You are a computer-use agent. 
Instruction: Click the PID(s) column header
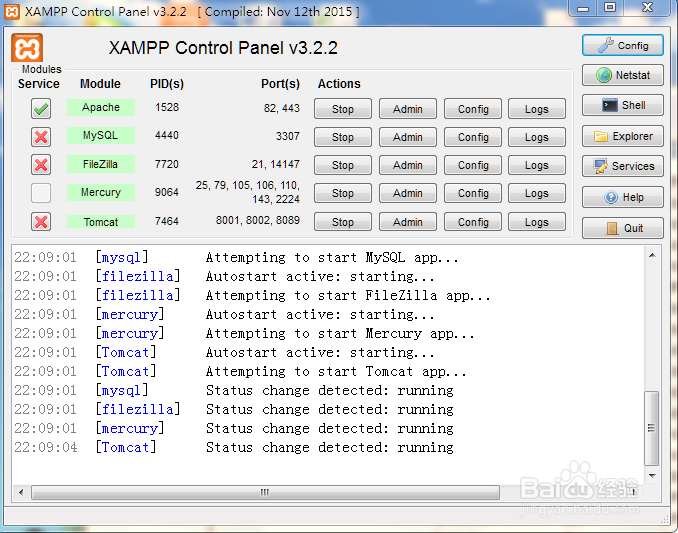(x=167, y=84)
